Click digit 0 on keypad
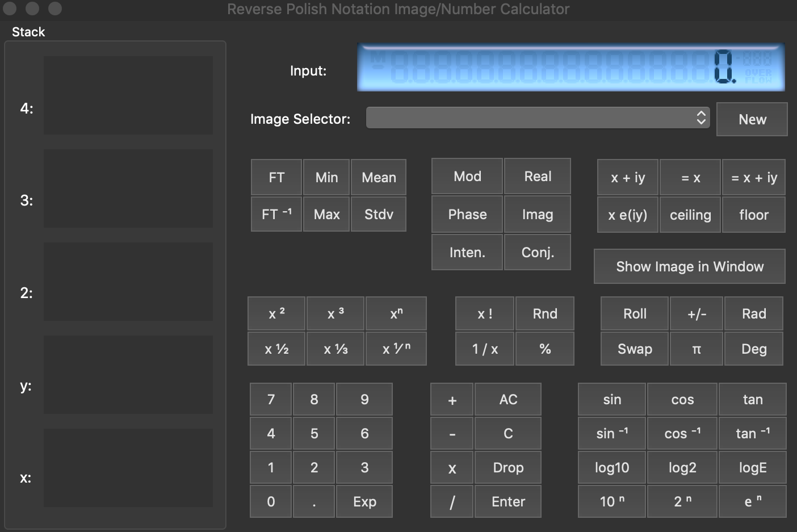The height and width of the screenshot is (532, 797). tap(271, 501)
